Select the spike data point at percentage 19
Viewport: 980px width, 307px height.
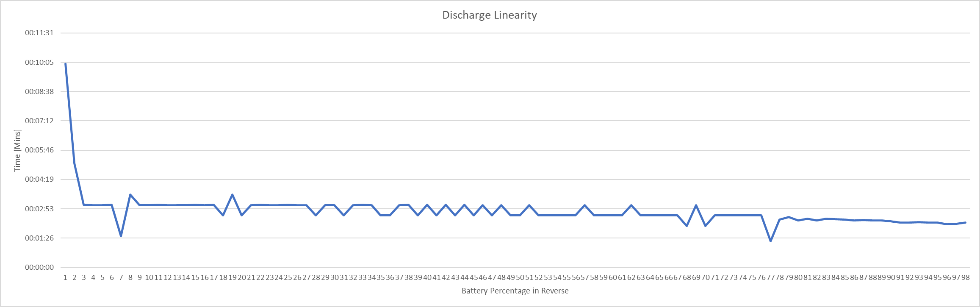tap(233, 195)
